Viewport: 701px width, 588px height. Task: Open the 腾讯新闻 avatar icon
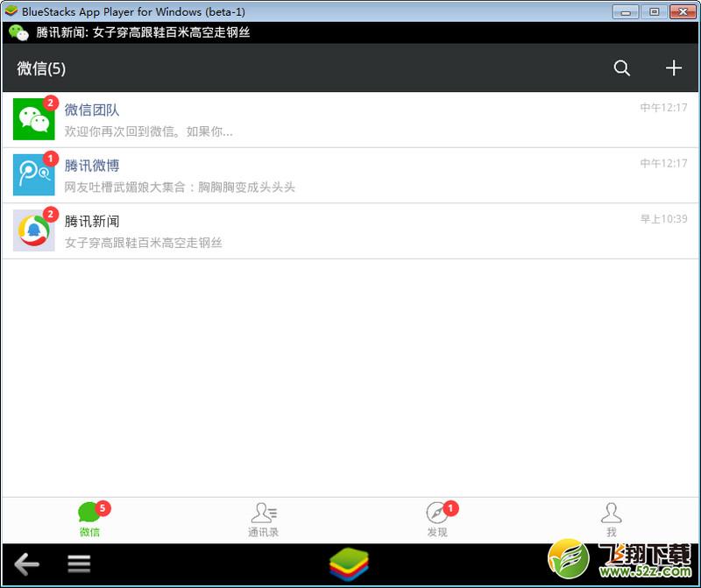pyautogui.click(x=34, y=230)
